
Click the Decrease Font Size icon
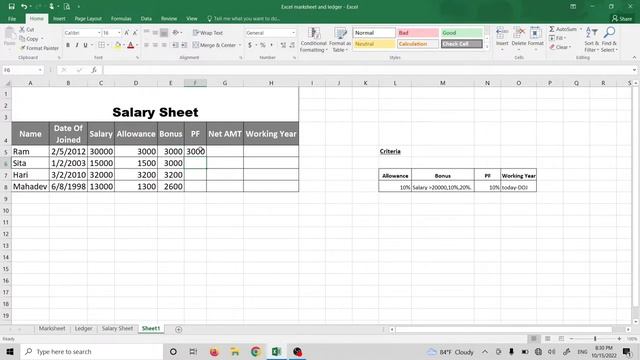click(x=135, y=33)
